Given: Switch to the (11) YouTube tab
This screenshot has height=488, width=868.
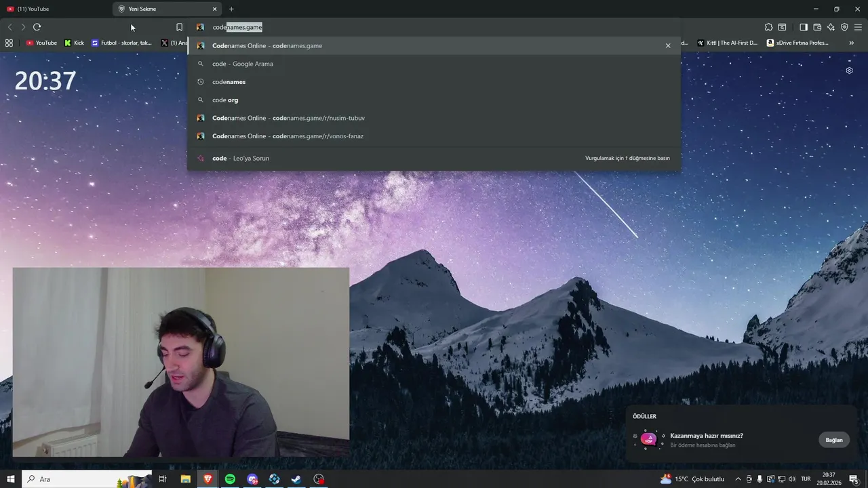Looking at the screenshot, I should pos(56,9).
